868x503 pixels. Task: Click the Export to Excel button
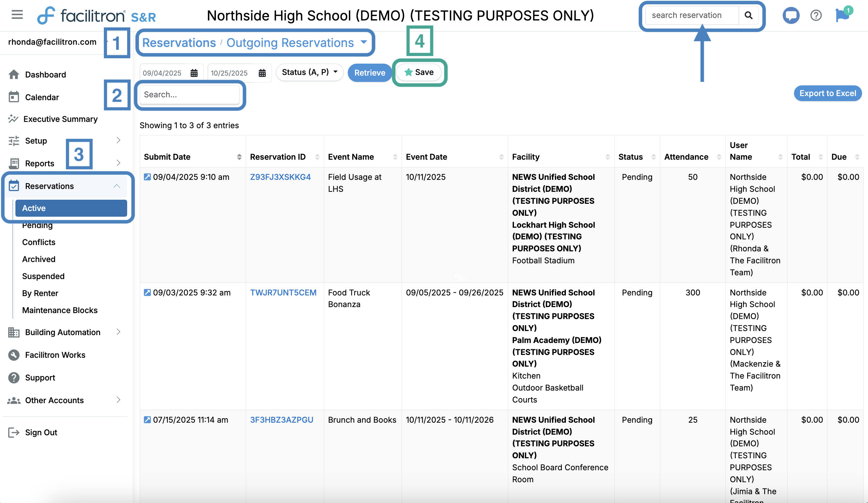click(827, 93)
